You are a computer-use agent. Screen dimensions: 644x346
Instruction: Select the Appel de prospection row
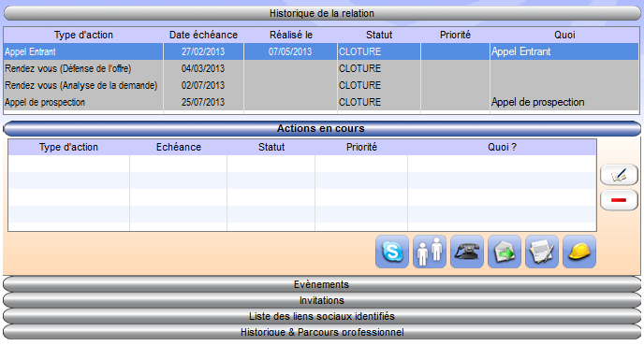tap(321, 102)
